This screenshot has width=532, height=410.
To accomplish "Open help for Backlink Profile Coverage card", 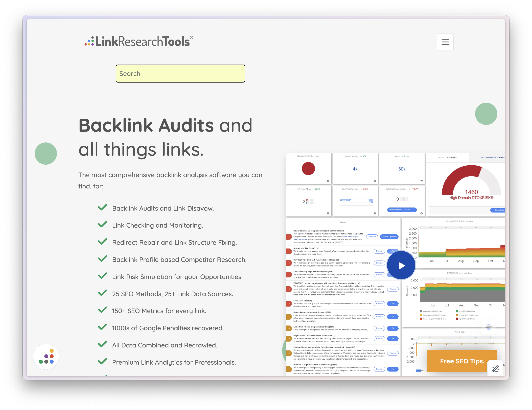I will [328, 181].
